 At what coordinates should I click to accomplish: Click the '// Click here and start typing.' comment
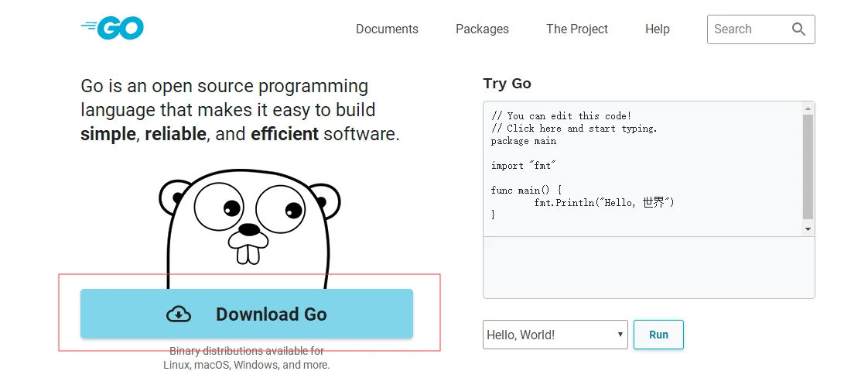[x=574, y=128]
